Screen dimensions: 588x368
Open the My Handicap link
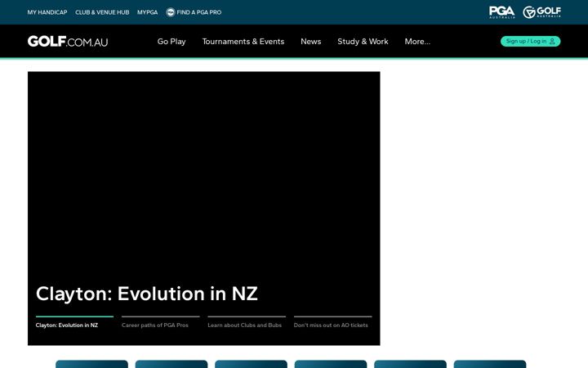pyautogui.click(x=47, y=12)
